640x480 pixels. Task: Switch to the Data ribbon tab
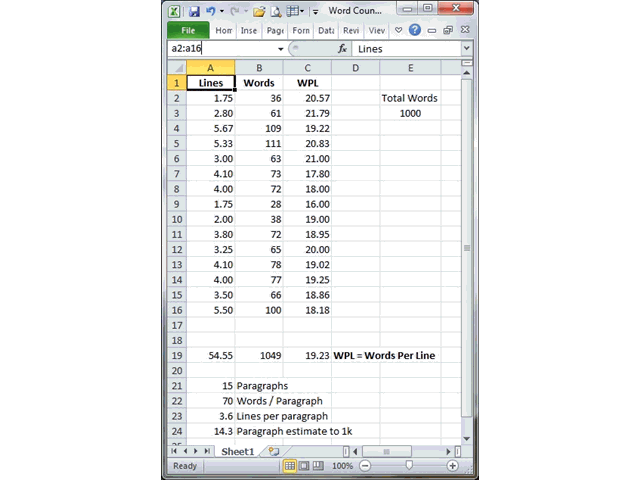click(326, 30)
